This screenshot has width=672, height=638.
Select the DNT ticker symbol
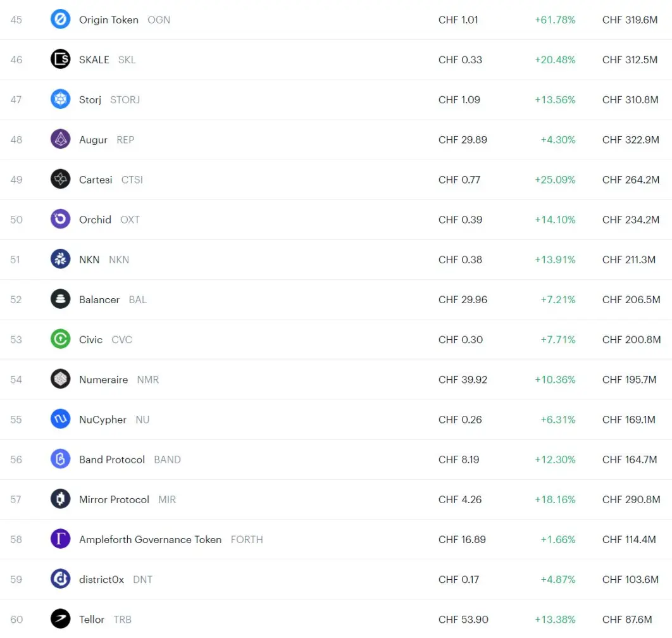(143, 580)
